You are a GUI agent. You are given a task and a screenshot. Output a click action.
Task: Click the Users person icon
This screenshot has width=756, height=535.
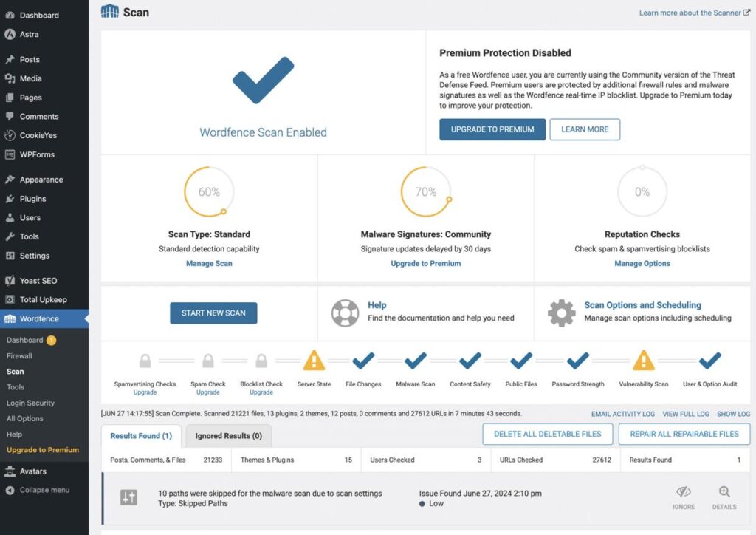[10, 217]
